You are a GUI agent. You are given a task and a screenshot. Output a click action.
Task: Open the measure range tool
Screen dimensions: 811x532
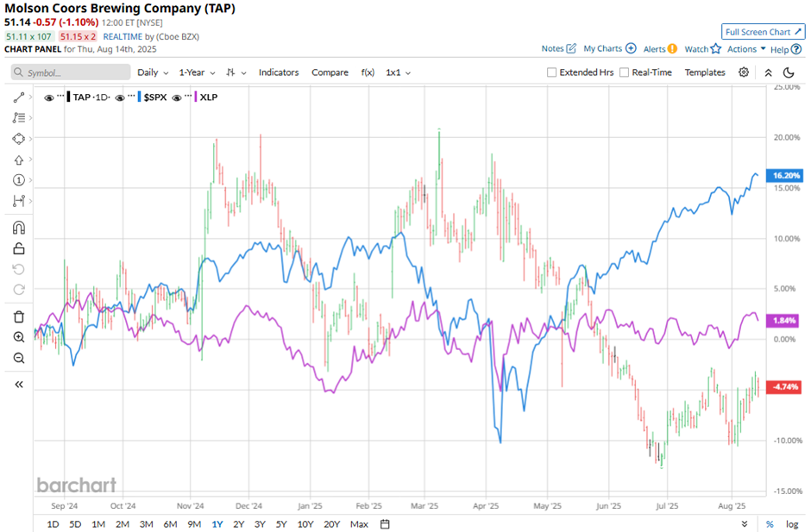(19, 201)
